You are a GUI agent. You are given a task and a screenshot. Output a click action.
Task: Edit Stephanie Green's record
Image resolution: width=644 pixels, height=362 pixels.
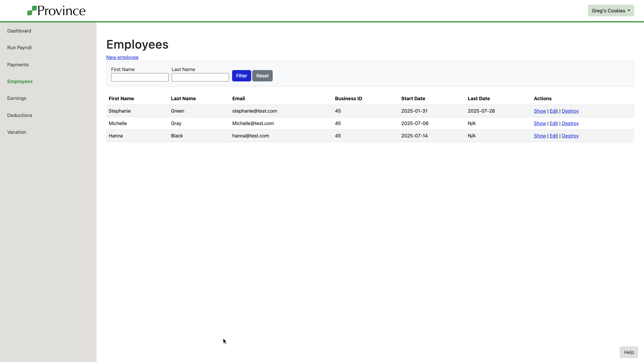(x=553, y=111)
